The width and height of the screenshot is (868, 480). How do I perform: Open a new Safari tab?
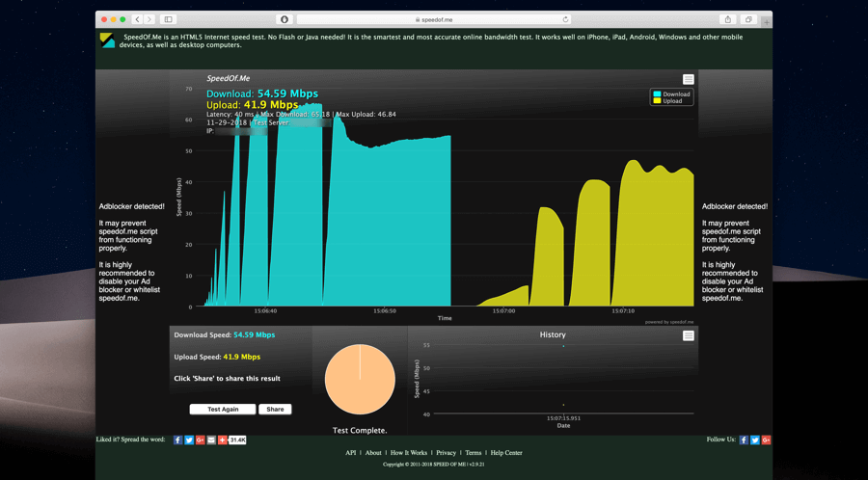point(766,22)
